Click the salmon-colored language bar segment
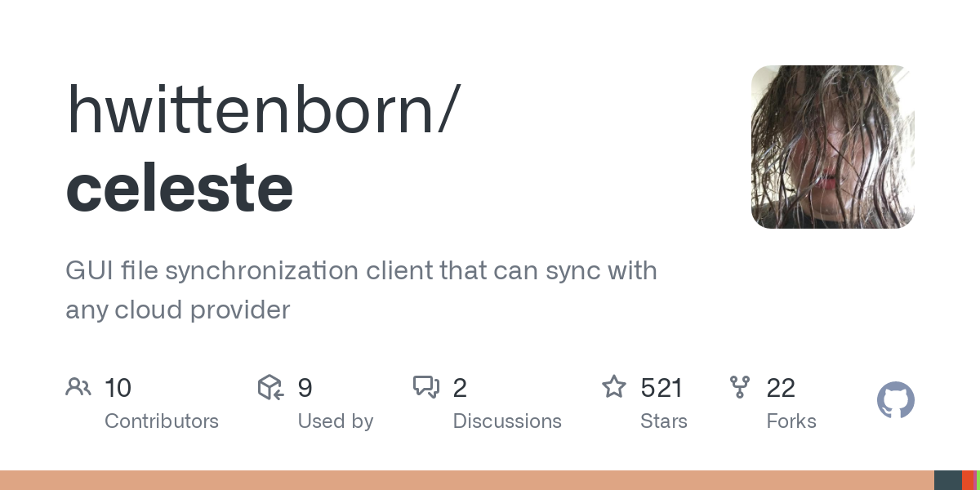 coord(467,480)
